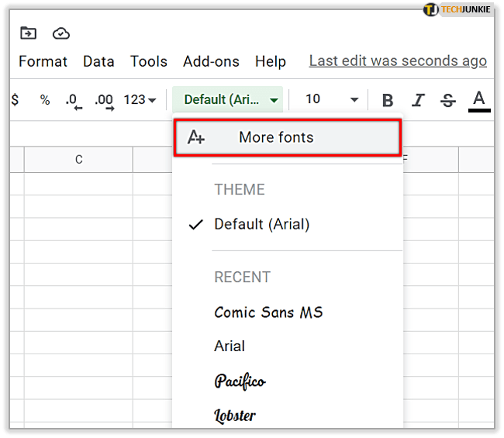504x438 pixels.
Task: Expand the 123 number format dropdown
Action: pos(140,100)
